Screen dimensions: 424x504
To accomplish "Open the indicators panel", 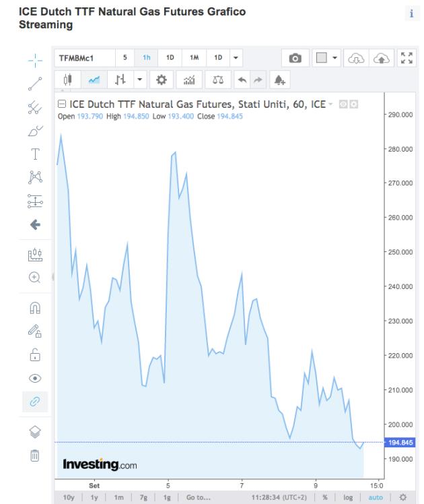I will (189, 80).
